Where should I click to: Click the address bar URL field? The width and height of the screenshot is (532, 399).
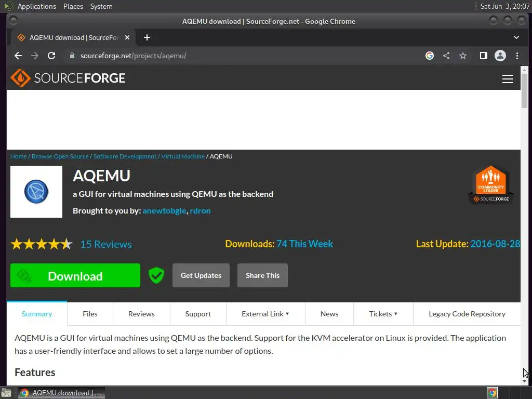coord(243,56)
